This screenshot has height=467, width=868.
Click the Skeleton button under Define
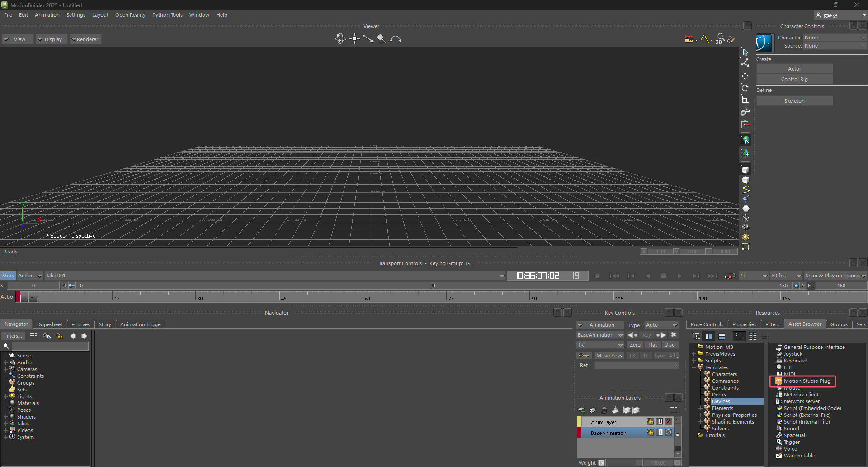pos(794,101)
